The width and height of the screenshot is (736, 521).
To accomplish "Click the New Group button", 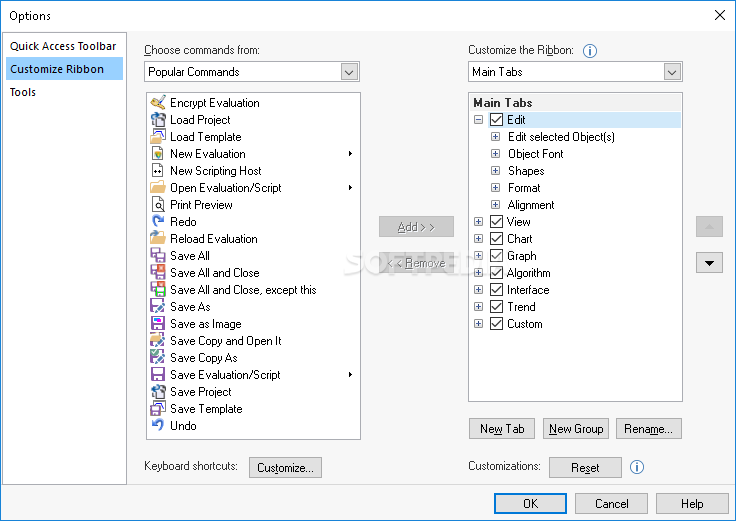I will [576, 429].
